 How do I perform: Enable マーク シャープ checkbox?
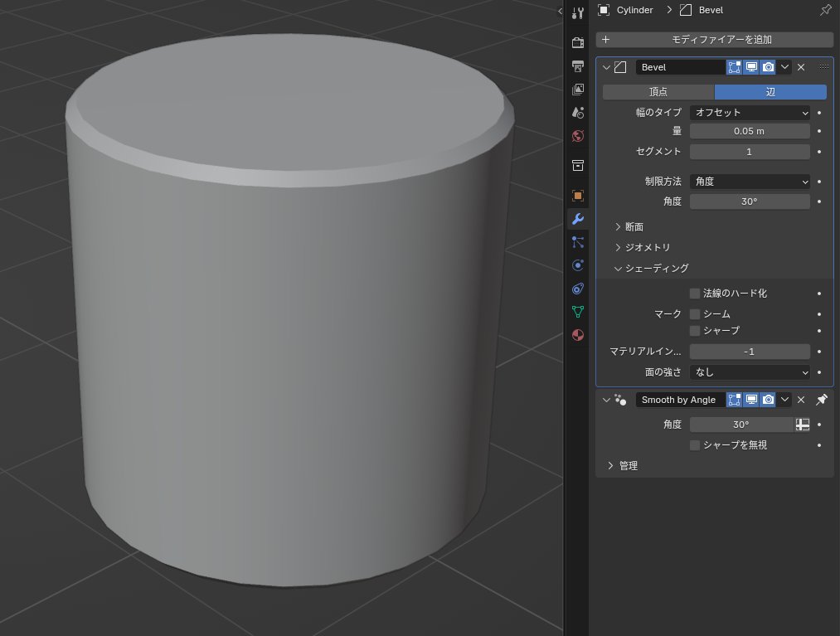tap(695, 331)
